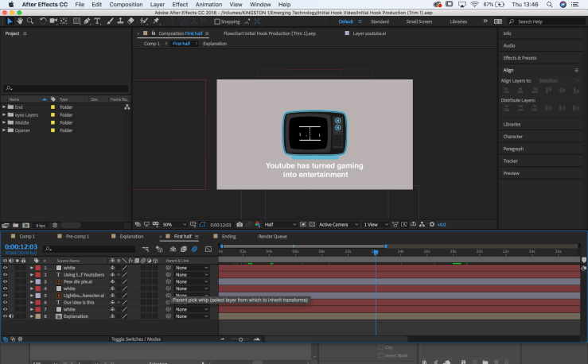Screen dimensions: 588x364
Task: Click Toggle Switches / Modes button
Action: click(x=136, y=339)
